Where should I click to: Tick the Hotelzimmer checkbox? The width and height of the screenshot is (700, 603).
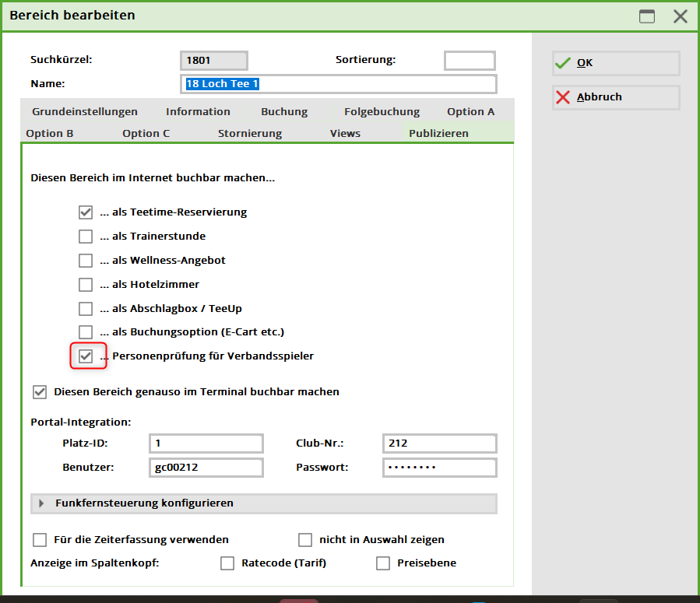point(86,285)
